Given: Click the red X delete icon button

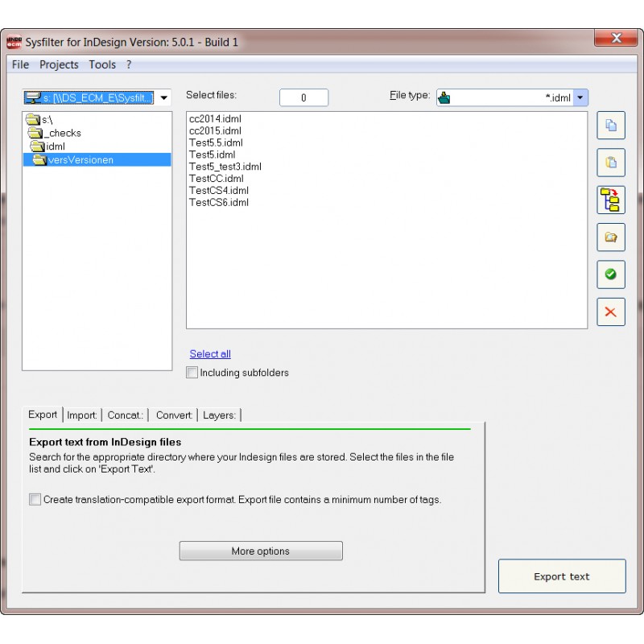Looking at the screenshot, I should [611, 312].
